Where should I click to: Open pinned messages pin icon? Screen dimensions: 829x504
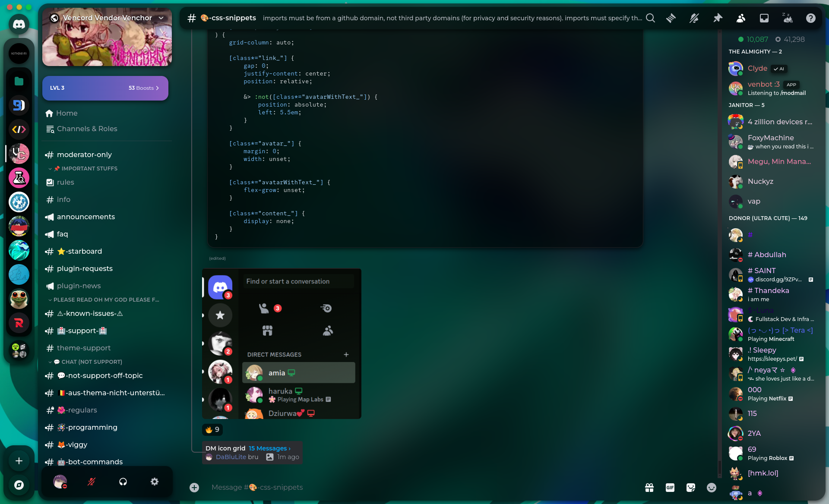[718, 18]
